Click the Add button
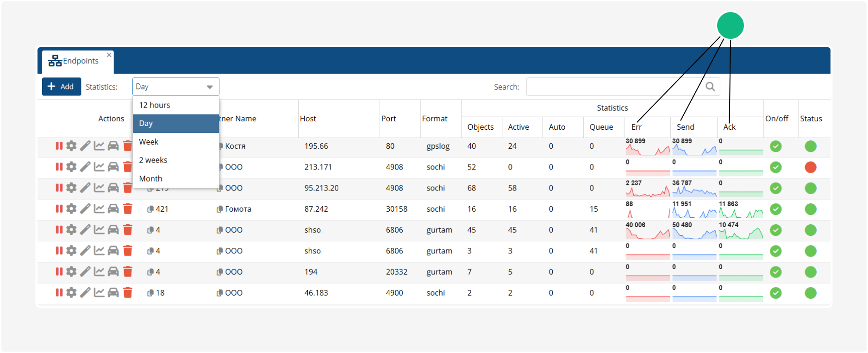This screenshot has width=868, height=353. pyautogui.click(x=62, y=87)
